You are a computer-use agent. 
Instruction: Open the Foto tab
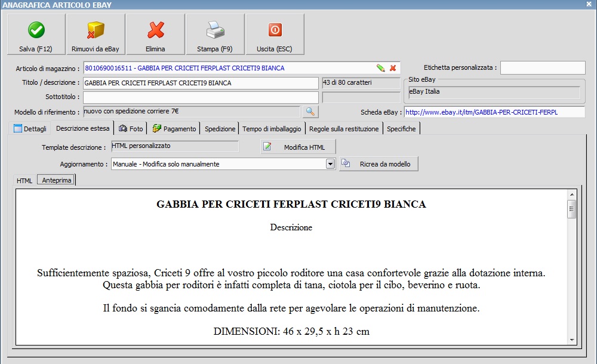[131, 129]
